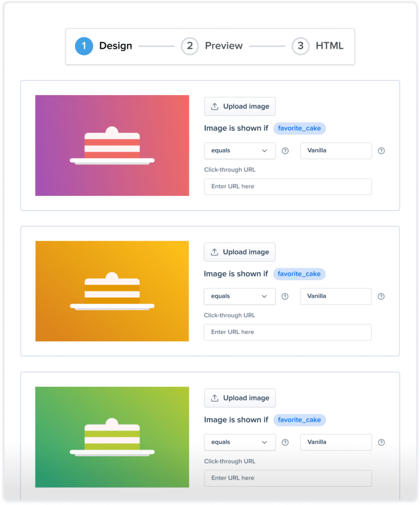Image resolution: width=420 pixels, height=505 pixels.
Task: Toggle the favorite_cake tag in the top section
Action: click(300, 128)
